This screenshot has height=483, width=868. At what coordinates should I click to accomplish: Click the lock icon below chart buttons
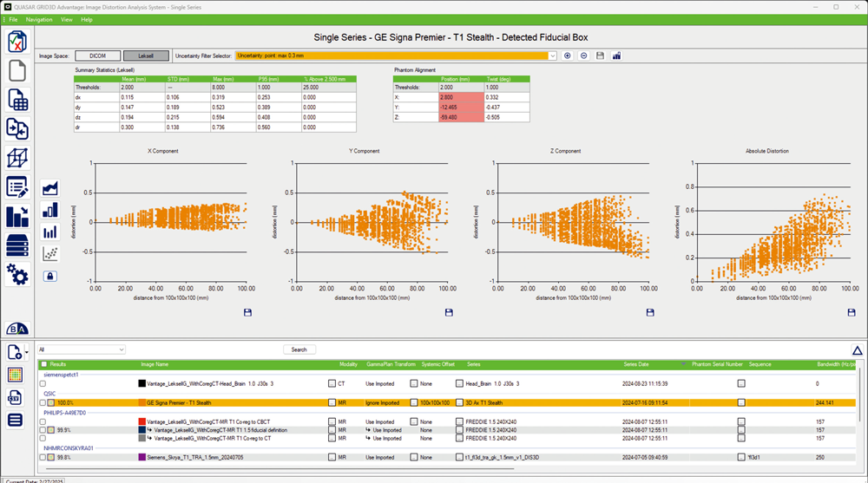tap(50, 276)
